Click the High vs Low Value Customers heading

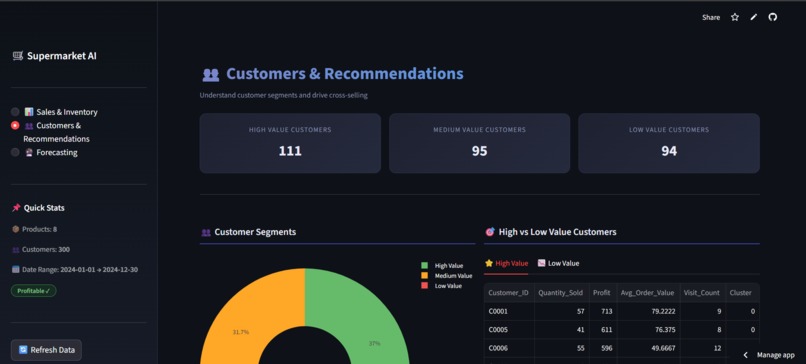coord(557,232)
